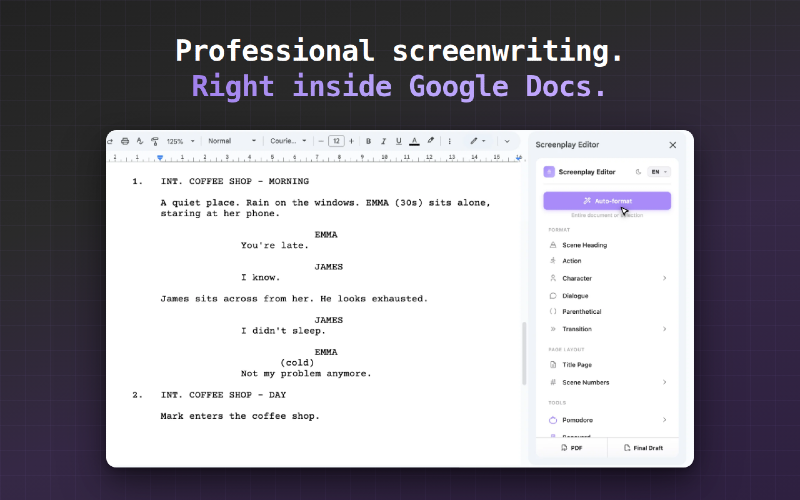The height and width of the screenshot is (500, 800).
Task: Click the Dialogue speech bubble icon
Action: (553, 296)
